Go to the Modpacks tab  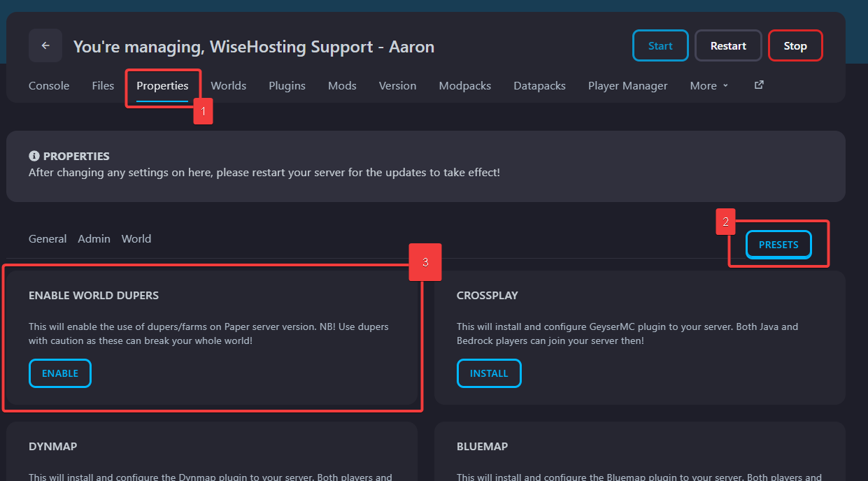coord(465,86)
